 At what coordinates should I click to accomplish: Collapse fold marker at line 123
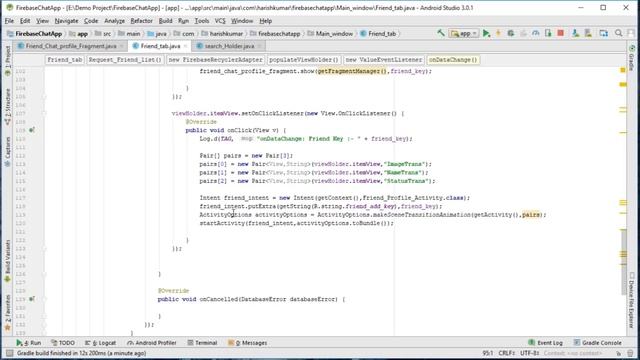tap(44, 249)
